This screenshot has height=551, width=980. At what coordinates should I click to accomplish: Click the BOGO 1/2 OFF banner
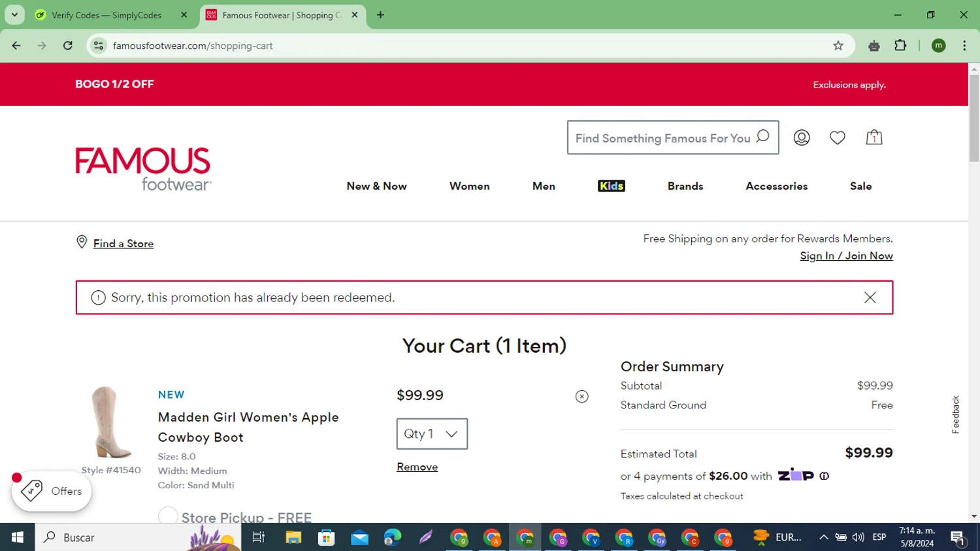(x=114, y=84)
